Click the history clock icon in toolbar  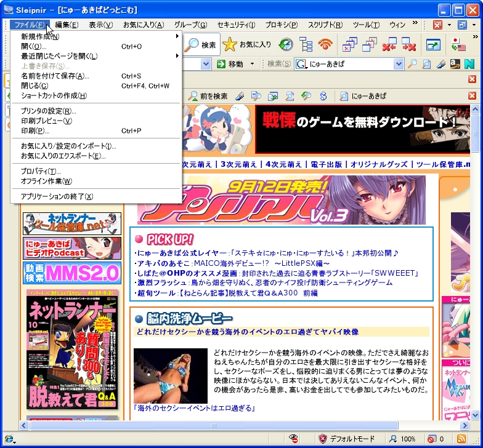(286, 45)
